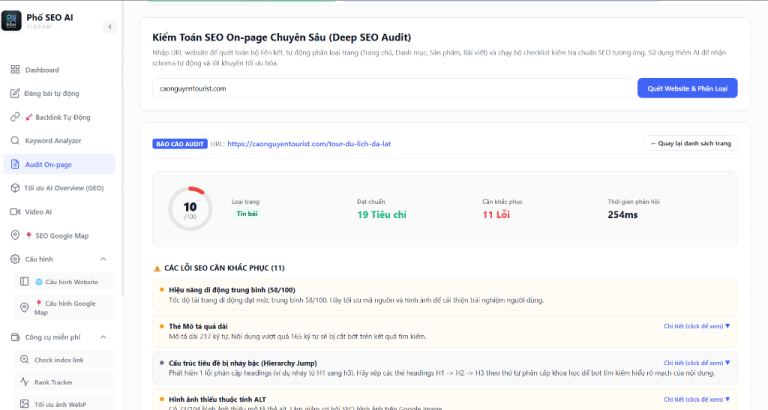768x410 pixels.
Task: Open SEO Google Map menu item
Action: 59,235
